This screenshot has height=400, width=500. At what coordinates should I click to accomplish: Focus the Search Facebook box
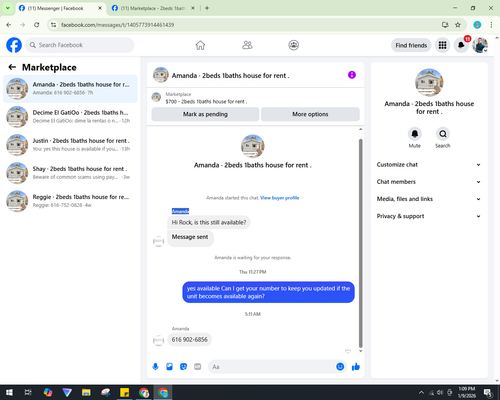pyautogui.click(x=80, y=45)
